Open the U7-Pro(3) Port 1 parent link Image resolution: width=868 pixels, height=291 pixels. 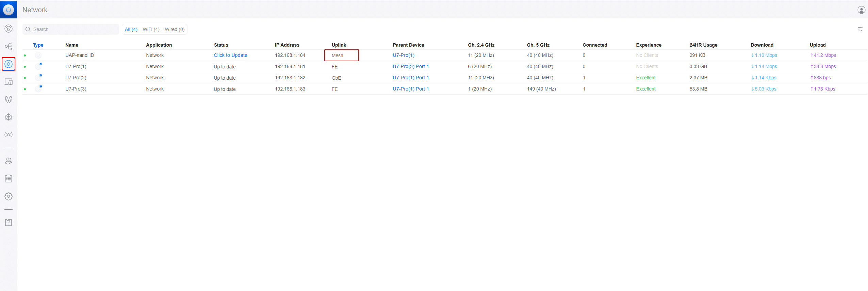tap(411, 66)
